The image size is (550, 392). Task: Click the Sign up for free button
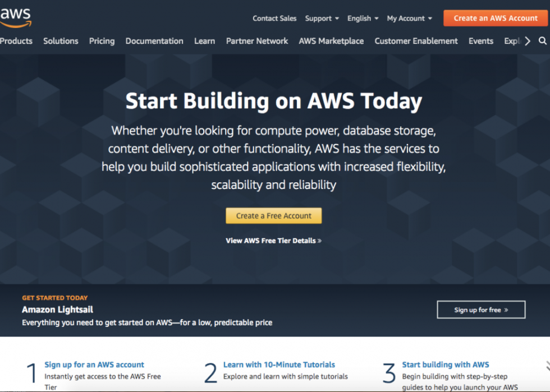click(481, 310)
